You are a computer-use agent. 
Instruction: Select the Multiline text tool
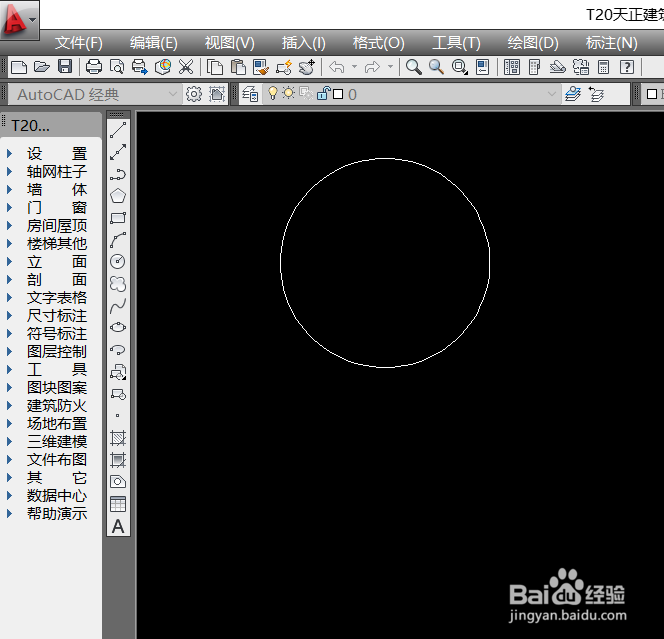coord(118,526)
